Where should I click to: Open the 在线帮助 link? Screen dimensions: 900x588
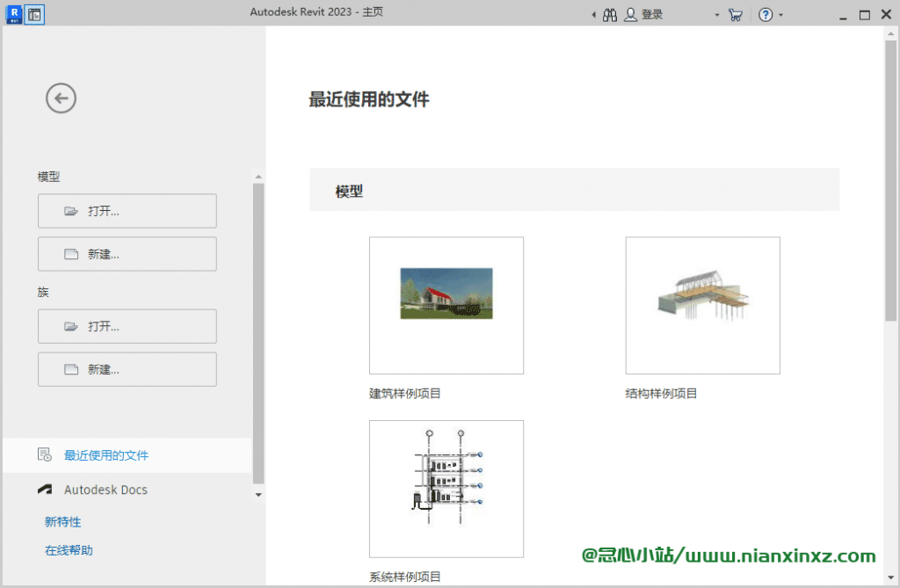tap(69, 551)
